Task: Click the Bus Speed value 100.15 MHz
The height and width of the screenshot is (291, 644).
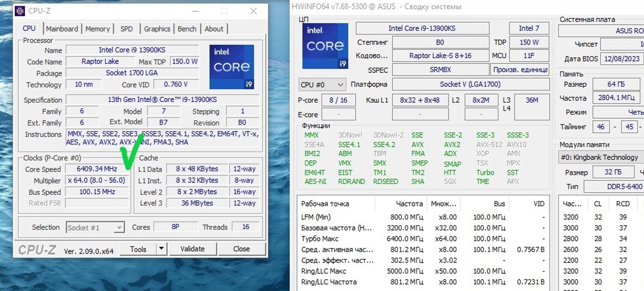Action: pyautogui.click(x=96, y=192)
